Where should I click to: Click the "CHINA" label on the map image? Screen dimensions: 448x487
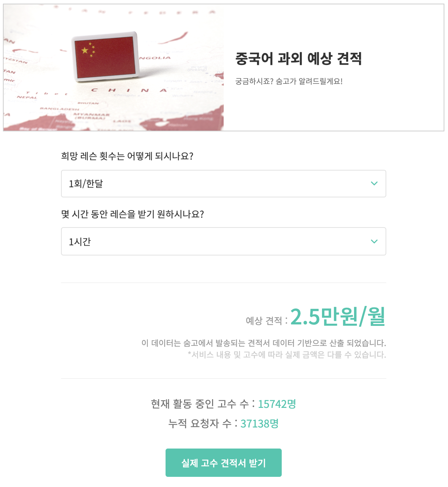[129, 90]
